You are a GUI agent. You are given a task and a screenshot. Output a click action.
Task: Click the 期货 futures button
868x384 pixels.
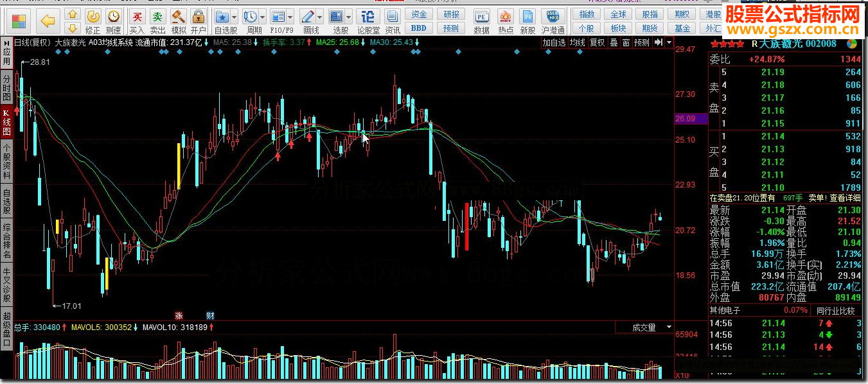pyautogui.click(x=650, y=28)
